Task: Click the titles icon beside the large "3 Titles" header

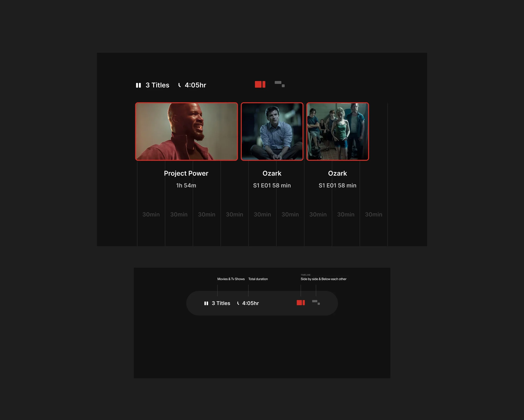Action: [x=138, y=85]
